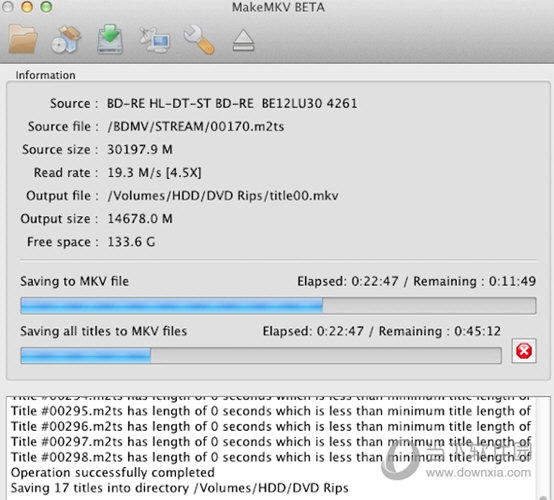This screenshot has height=500, width=554.
Task: Select the 'Saving 17 titles' log line
Action: tap(179, 488)
